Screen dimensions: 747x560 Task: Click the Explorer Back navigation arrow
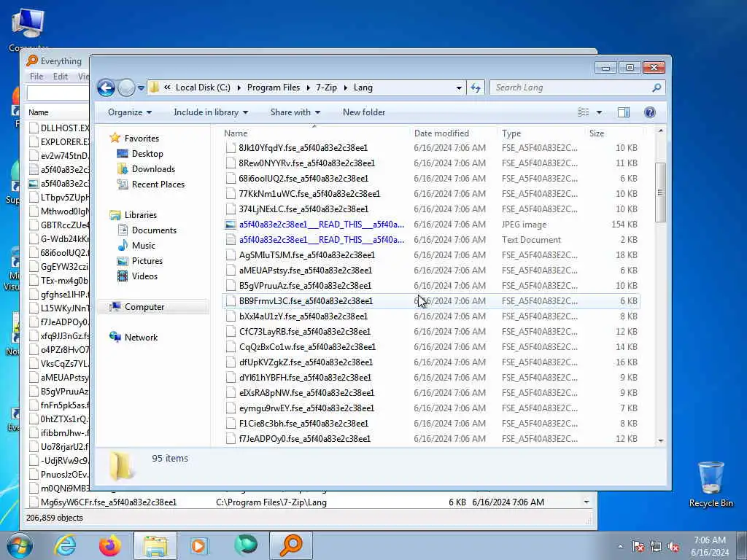106,87
